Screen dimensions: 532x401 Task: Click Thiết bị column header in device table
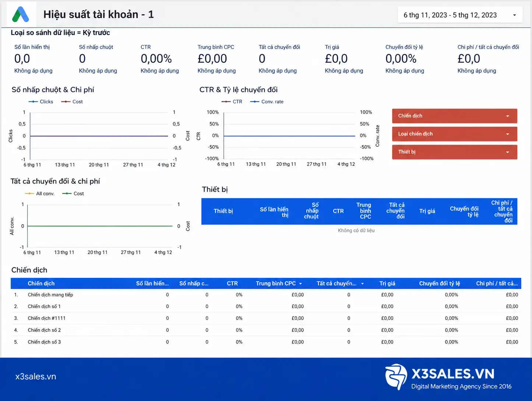223,211
